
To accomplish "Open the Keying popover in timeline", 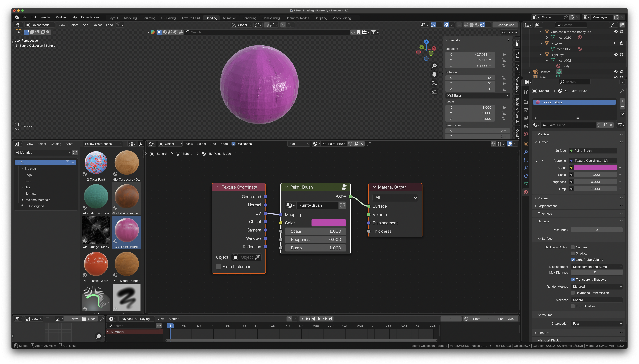I will [147, 319].
